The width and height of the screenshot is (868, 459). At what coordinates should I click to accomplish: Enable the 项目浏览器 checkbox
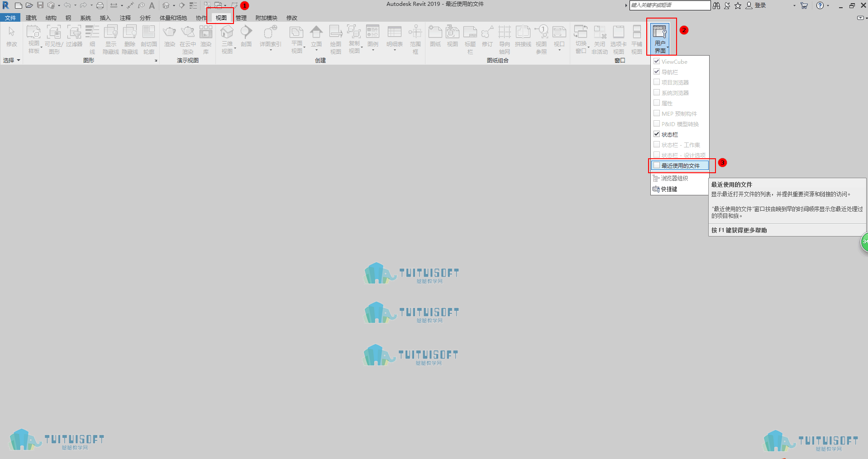tap(657, 82)
